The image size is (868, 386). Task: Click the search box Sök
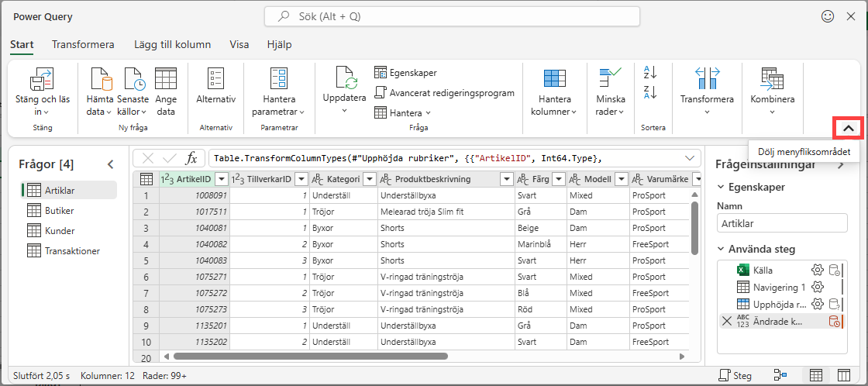point(452,16)
